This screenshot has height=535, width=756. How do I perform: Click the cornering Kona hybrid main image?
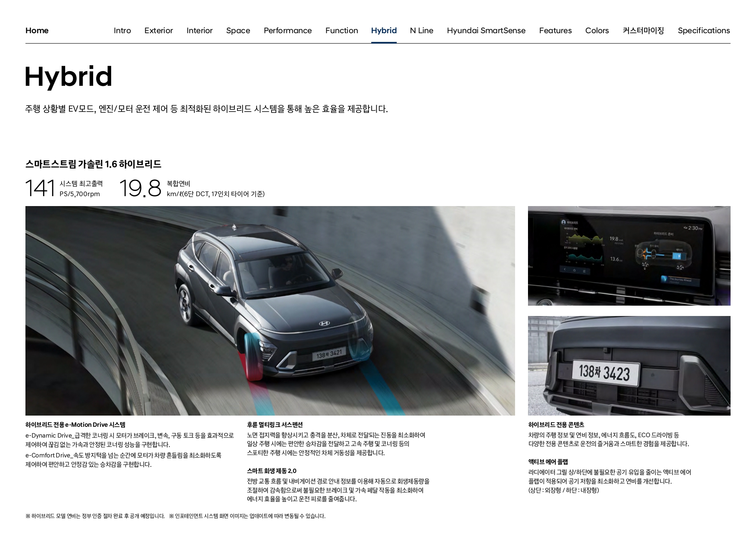point(270,311)
